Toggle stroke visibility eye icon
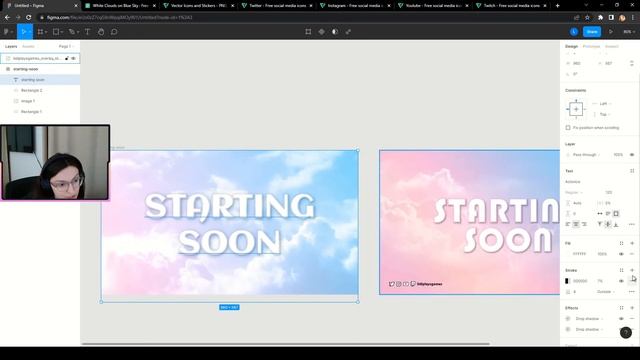 [621, 281]
